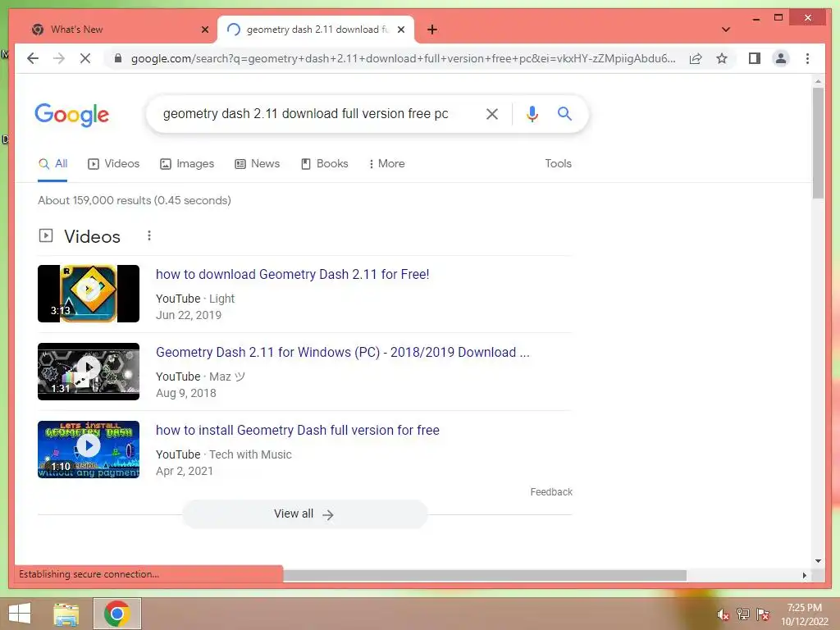Open Videos section three-dot options

pyautogui.click(x=149, y=235)
